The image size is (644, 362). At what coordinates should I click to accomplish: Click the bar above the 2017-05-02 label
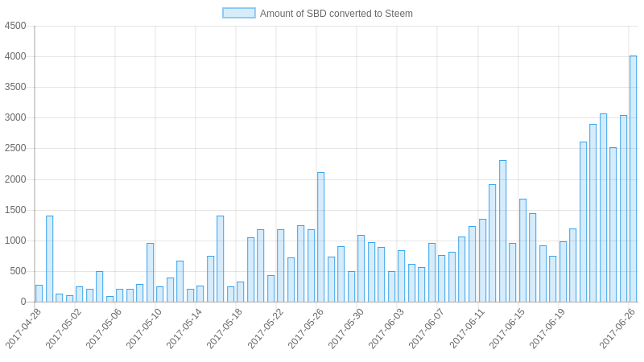pyautogui.click(x=79, y=294)
